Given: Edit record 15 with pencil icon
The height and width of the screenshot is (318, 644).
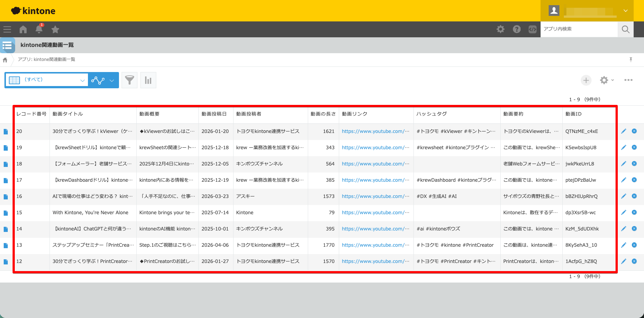Looking at the screenshot, I should 624,212.
